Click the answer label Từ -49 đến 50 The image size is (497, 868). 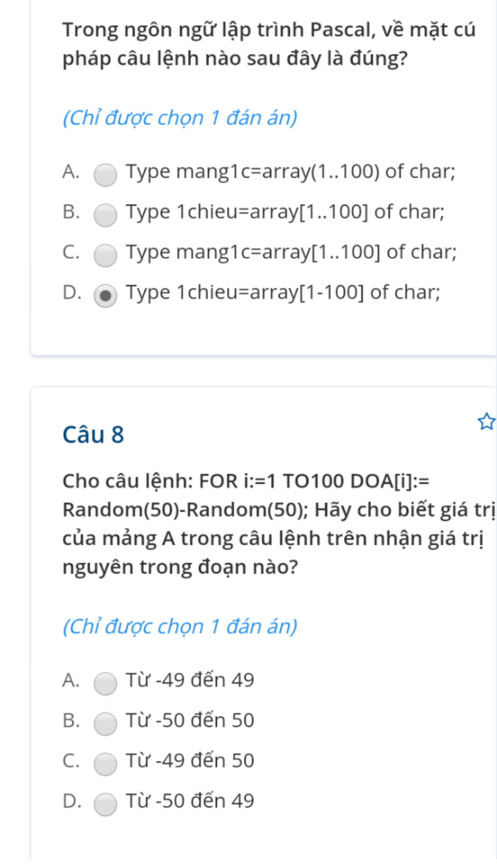coord(190,761)
